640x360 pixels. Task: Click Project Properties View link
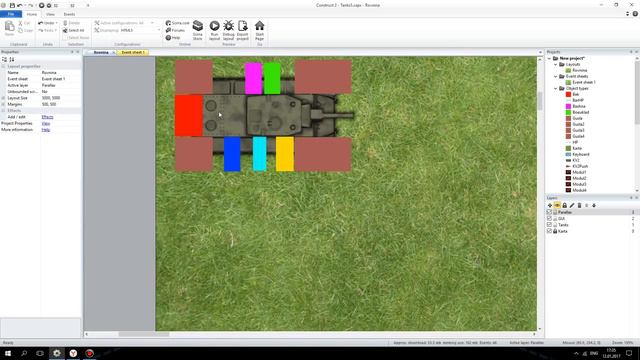coord(46,123)
